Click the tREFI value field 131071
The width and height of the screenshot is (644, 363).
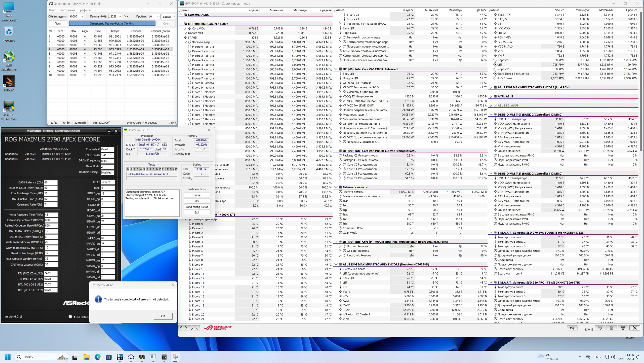(x=107, y=182)
